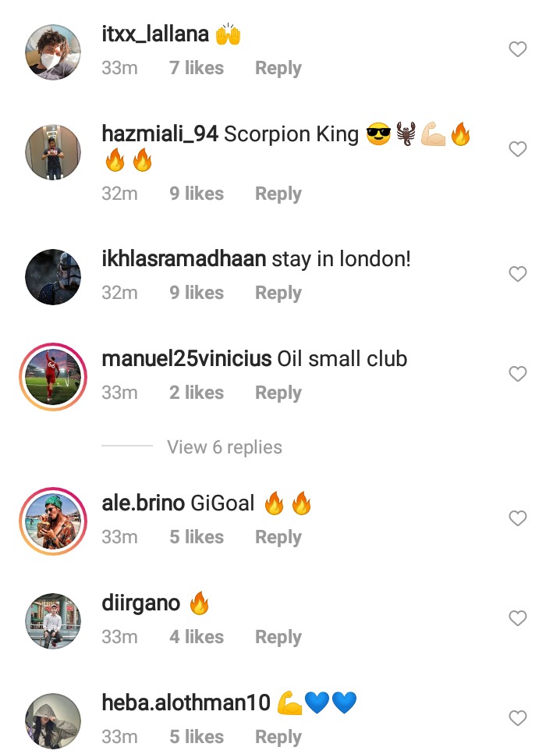View who liked via '9 likes' on ikhlasramadhaan

(x=197, y=293)
